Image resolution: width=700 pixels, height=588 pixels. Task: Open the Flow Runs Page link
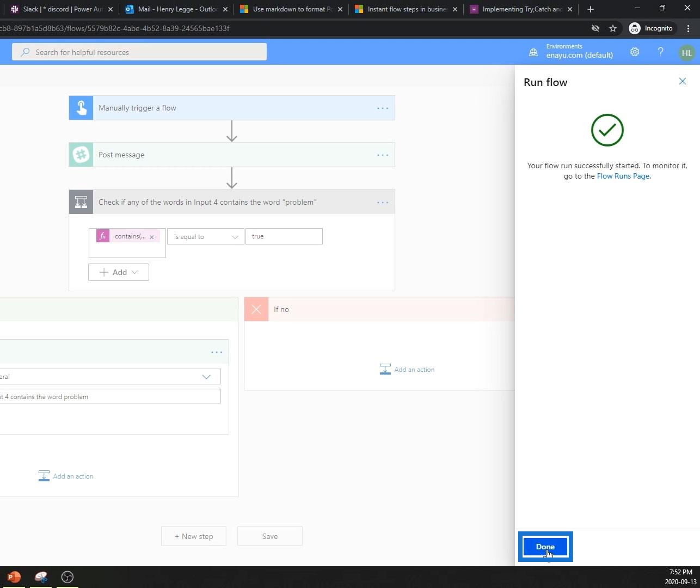click(x=623, y=176)
